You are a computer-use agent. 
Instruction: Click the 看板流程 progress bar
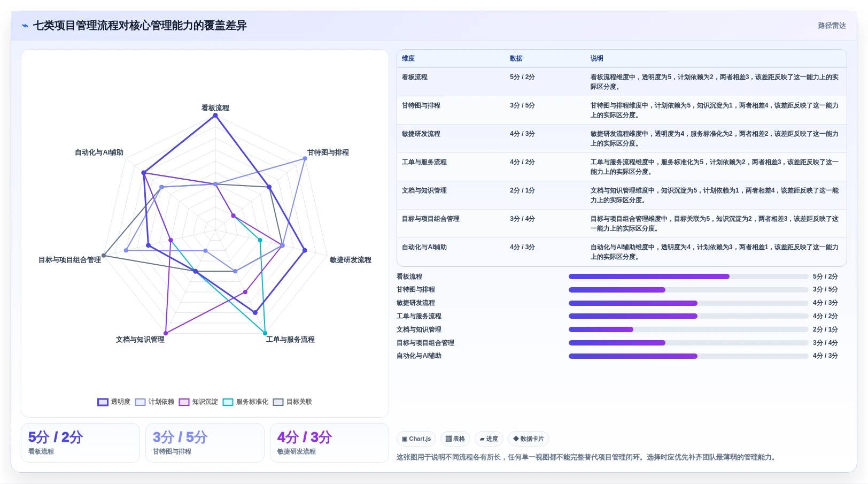coord(688,276)
